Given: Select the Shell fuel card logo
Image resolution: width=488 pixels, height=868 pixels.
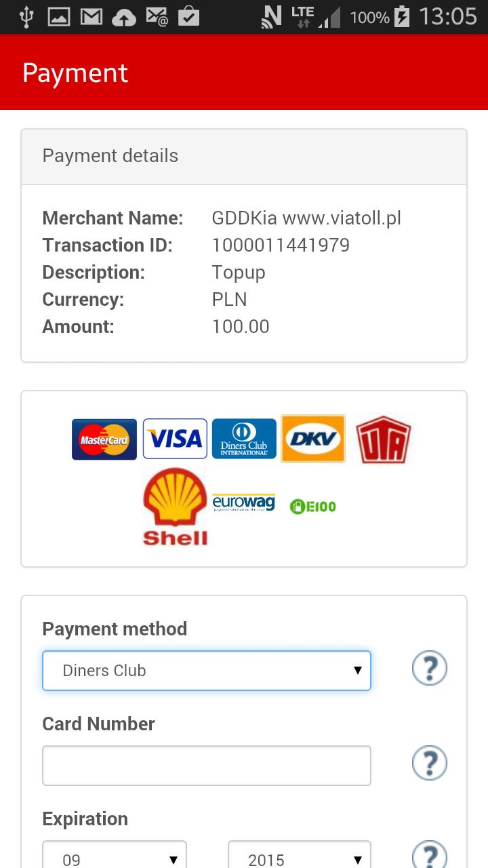Looking at the screenshot, I should pyautogui.click(x=175, y=507).
